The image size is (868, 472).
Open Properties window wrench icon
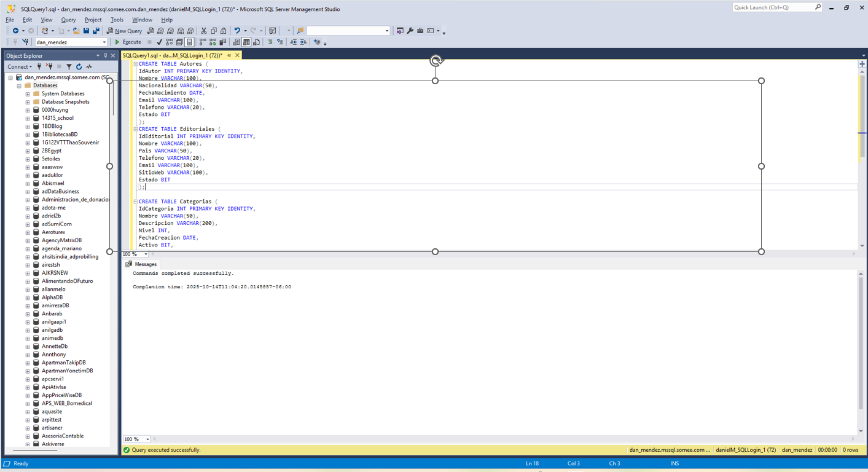[x=410, y=31]
